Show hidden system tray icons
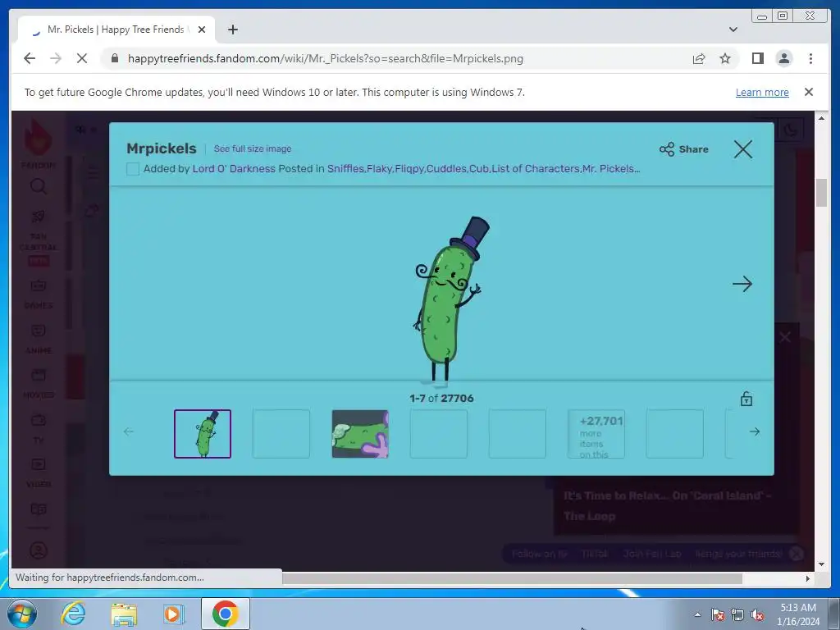This screenshot has height=630, width=840. pos(697,614)
